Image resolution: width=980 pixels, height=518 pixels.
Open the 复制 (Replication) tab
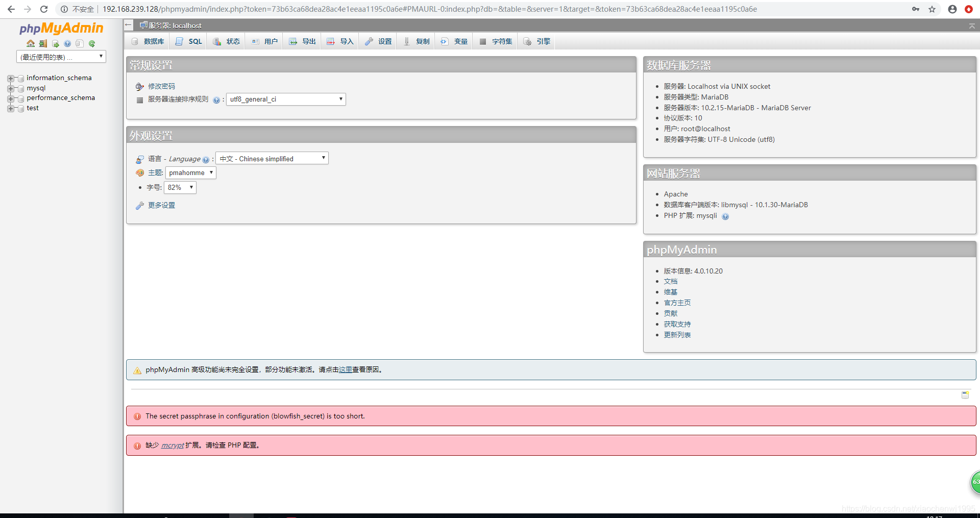(x=416, y=41)
